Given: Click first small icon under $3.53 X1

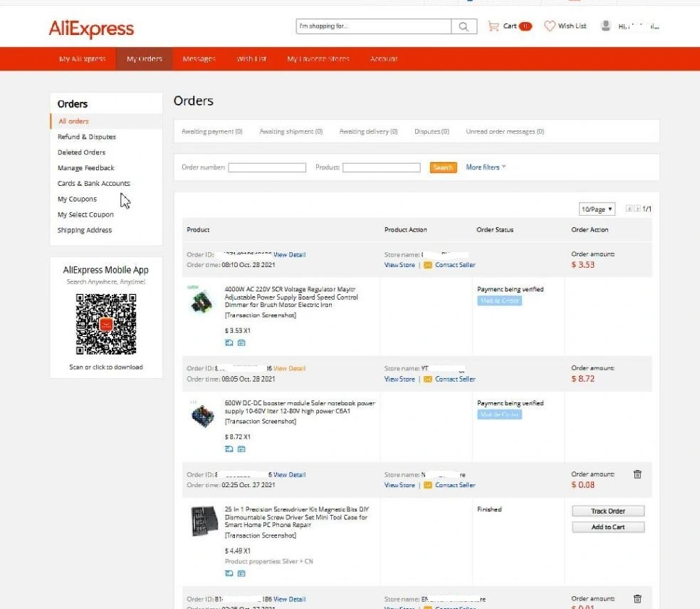Looking at the screenshot, I should tap(229, 343).
